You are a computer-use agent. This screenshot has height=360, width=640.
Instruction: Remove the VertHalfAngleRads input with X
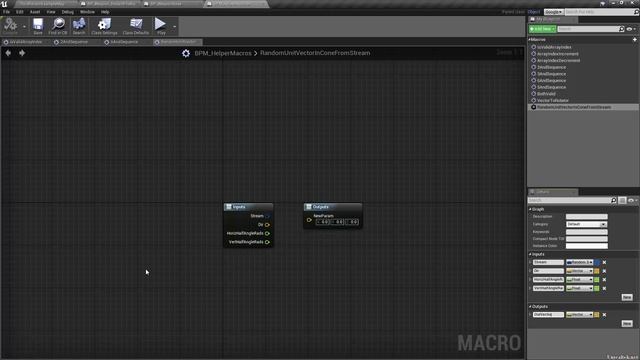click(x=604, y=288)
